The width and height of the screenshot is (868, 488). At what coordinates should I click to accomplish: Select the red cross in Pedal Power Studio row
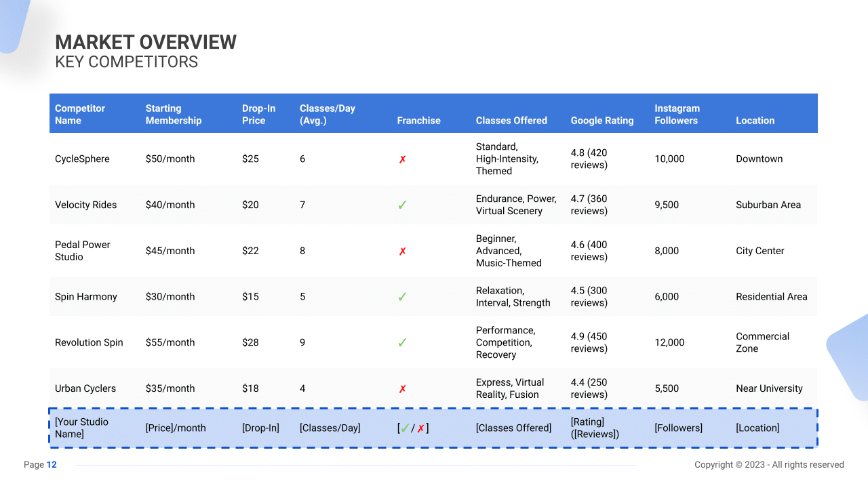402,251
